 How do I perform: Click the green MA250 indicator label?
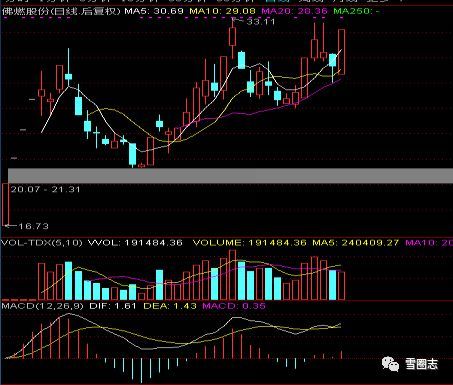coord(356,11)
